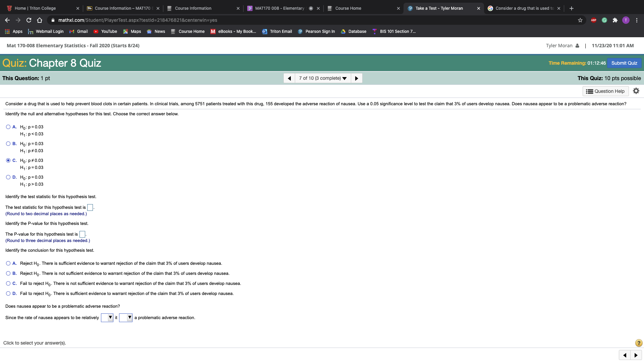This screenshot has height=362, width=644.
Task: Open the Grammarly extension
Action: [604, 20]
